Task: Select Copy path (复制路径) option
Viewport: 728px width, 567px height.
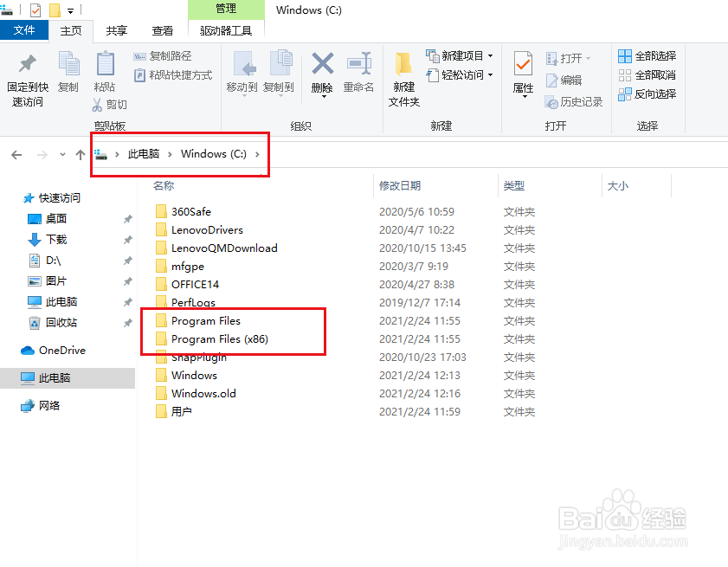Action: pyautogui.click(x=163, y=56)
